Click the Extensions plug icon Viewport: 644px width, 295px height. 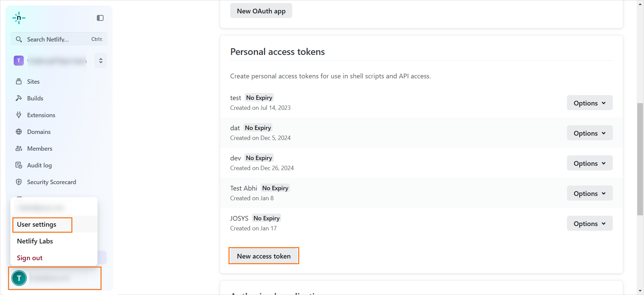(x=19, y=115)
